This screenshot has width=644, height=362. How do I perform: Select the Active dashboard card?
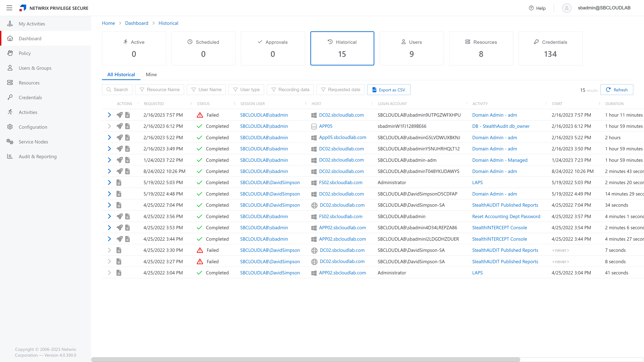coord(134,48)
